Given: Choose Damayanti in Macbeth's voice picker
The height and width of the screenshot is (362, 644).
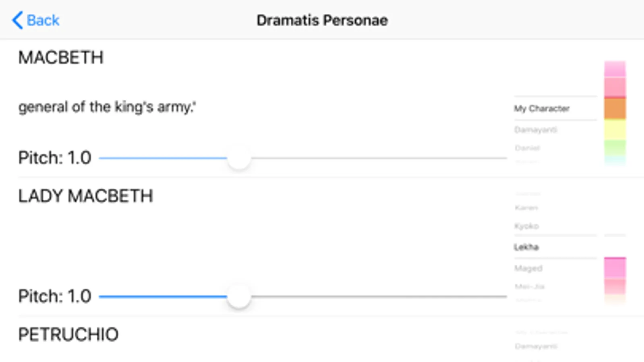Looking at the screenshot, I should [x=536, y=130].
